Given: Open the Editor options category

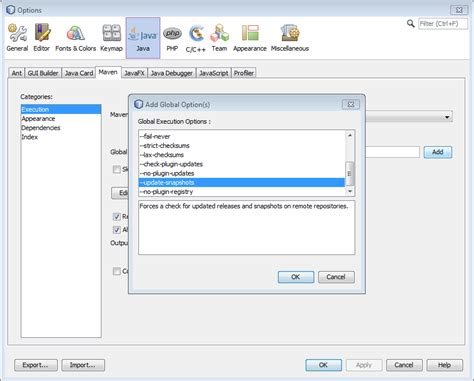Looking at the screenshot, I should point(42,38).
